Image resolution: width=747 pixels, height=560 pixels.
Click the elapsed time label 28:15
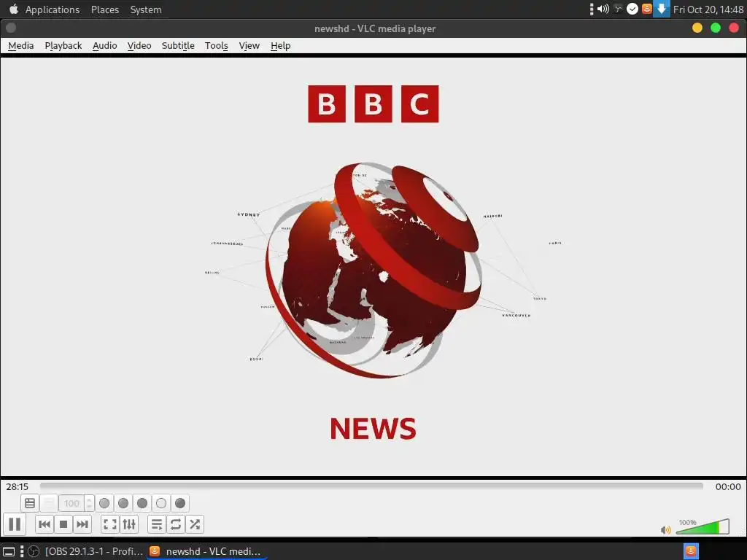click(18, 486)
